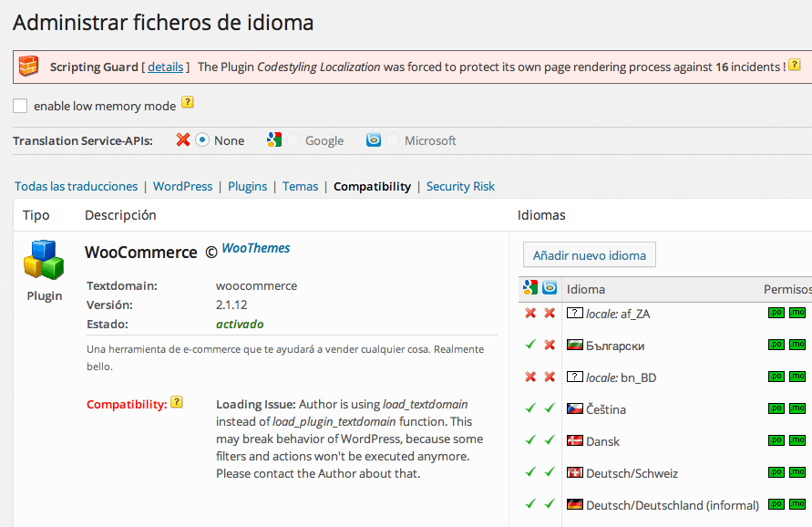The image size is (812, 527).
Task: Click Google logo beside Google option
Action: [x=274, y=139]
